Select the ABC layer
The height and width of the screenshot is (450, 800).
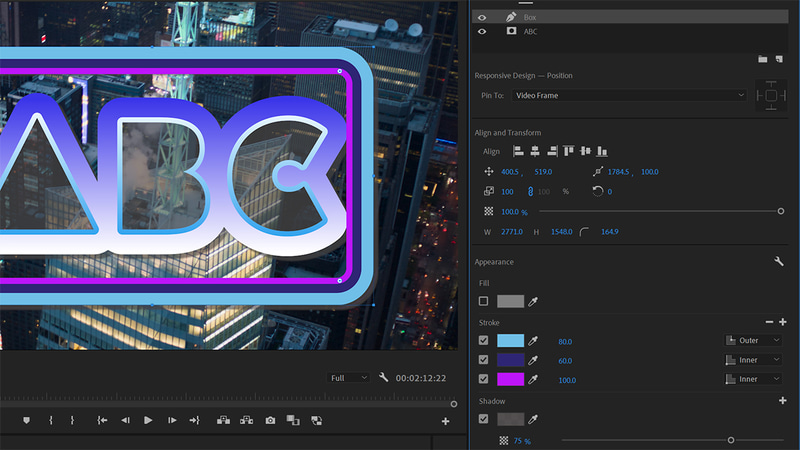(531, 32)
